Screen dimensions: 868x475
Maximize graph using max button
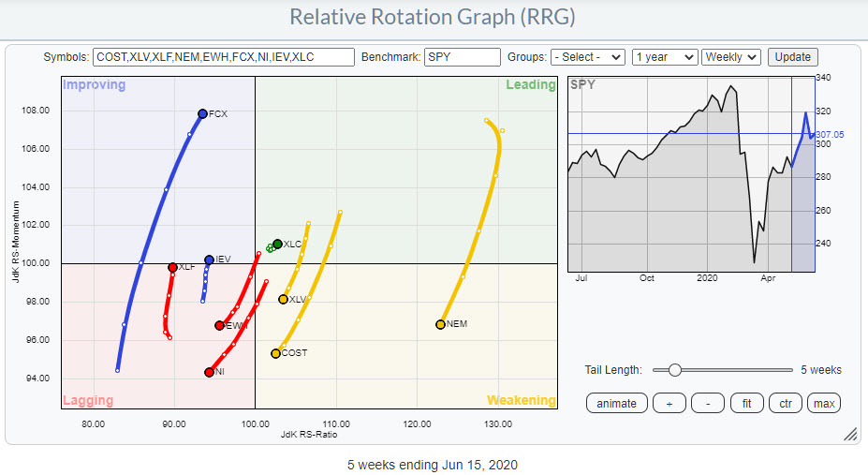click(825, 404)
